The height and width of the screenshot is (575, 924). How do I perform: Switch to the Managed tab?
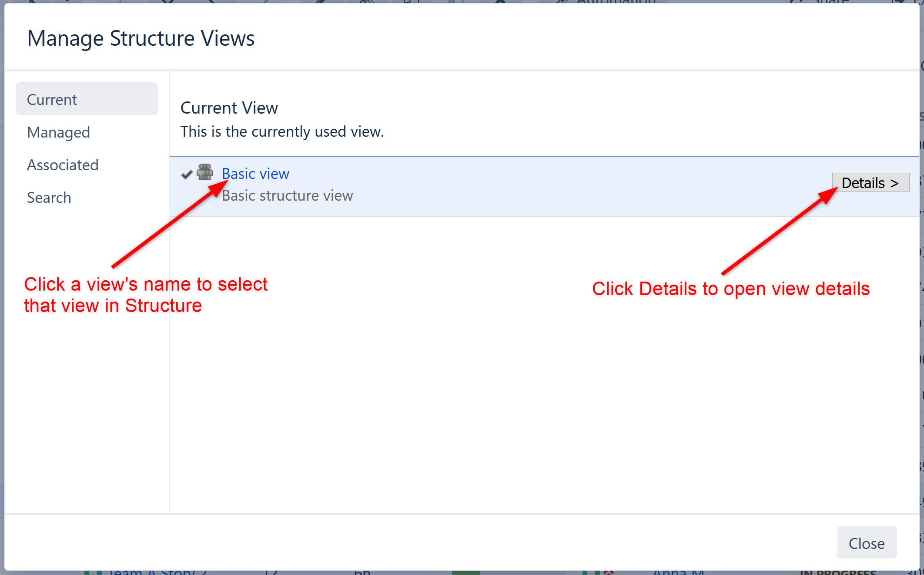pyautogui.click(x=58, y=132)
